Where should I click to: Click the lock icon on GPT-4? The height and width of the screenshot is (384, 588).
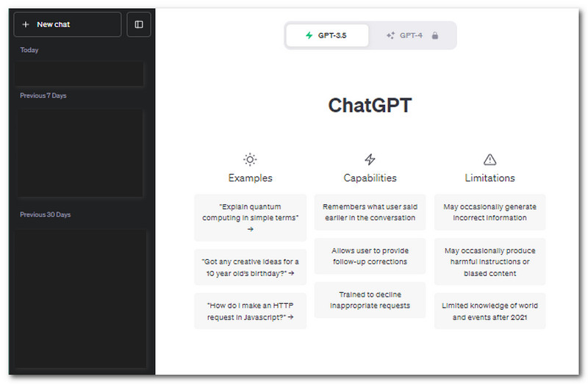click(x=434, y=35)
